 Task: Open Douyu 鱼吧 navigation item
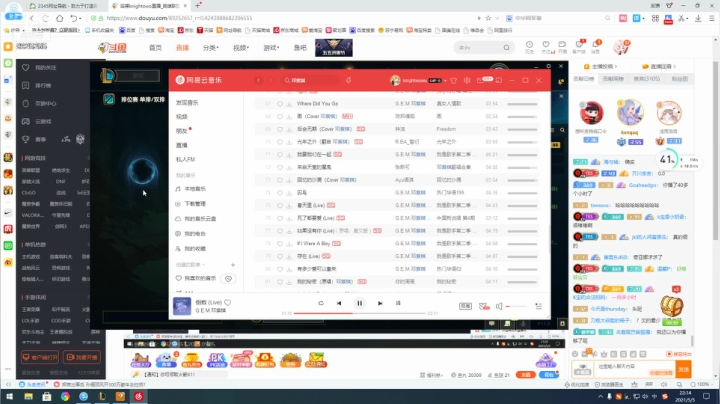tap(300, 48)
